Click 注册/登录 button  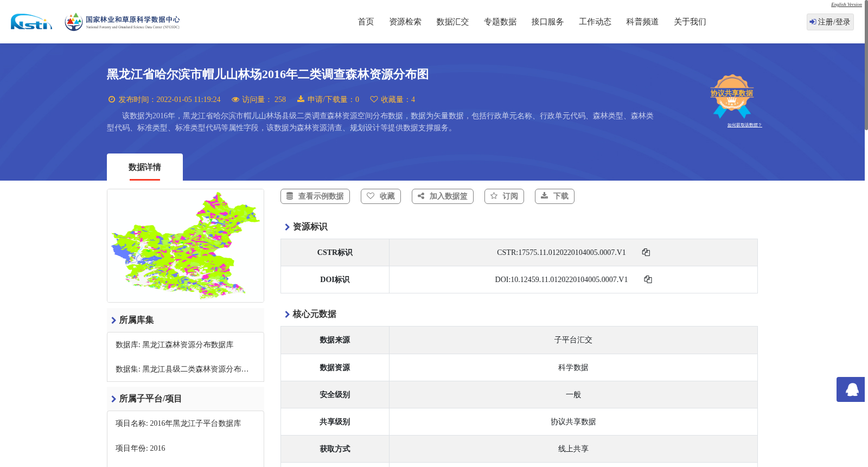click(830, 22)
